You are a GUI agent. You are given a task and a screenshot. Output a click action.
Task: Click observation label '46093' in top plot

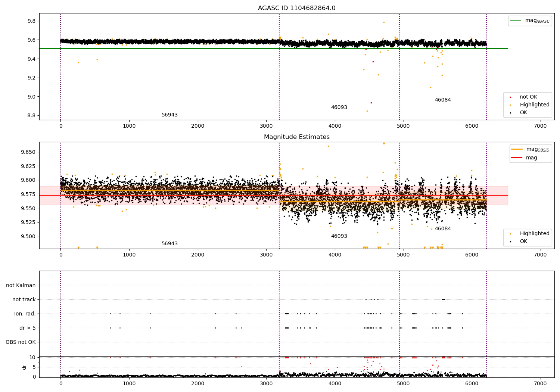coord(339,108)
